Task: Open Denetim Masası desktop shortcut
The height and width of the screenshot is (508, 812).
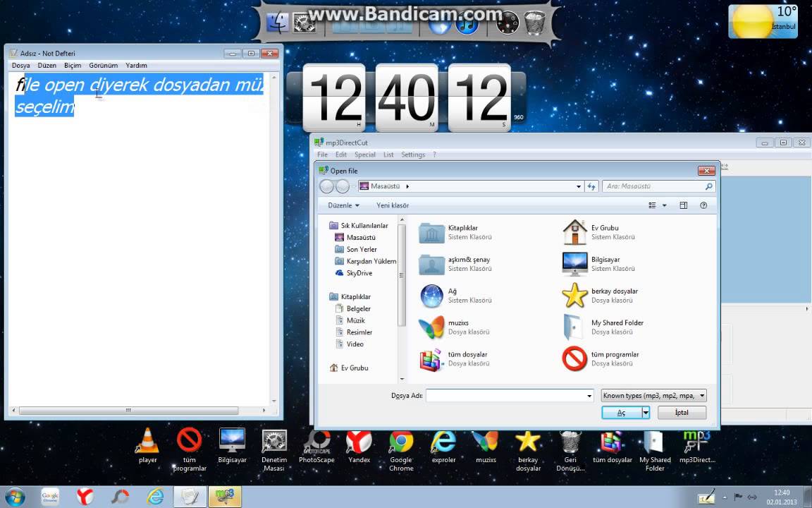Action: (274, 450)
